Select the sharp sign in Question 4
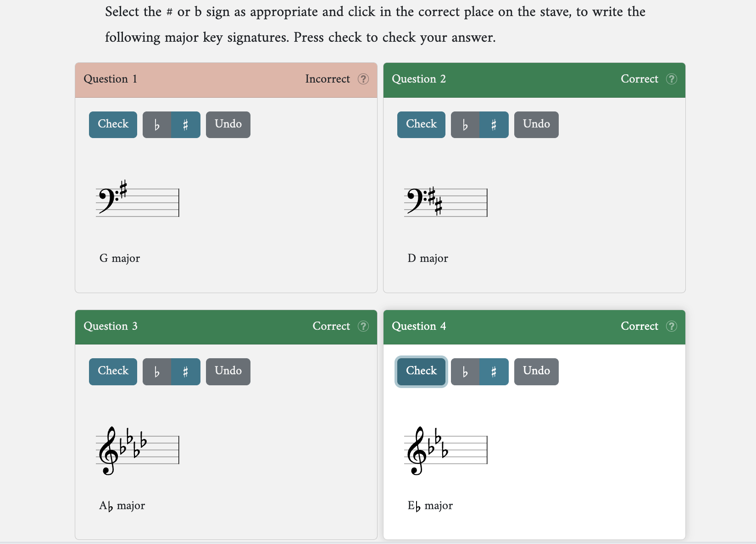 click(494, 372)
